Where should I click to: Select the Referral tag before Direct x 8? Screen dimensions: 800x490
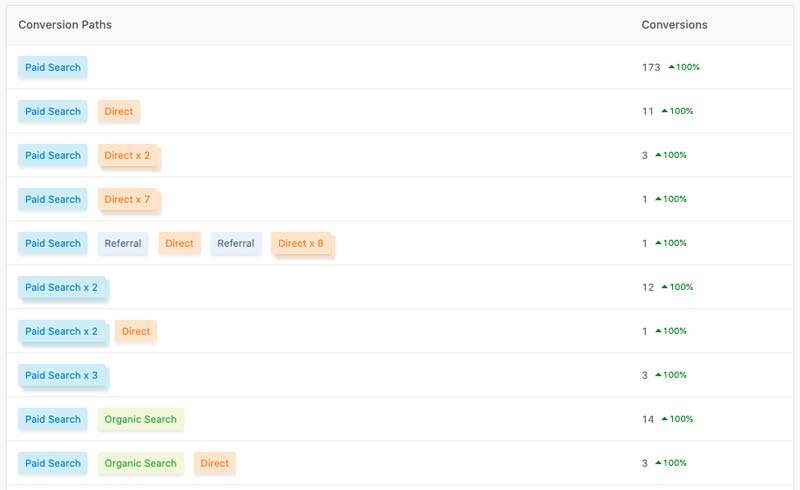coord(236,244)
